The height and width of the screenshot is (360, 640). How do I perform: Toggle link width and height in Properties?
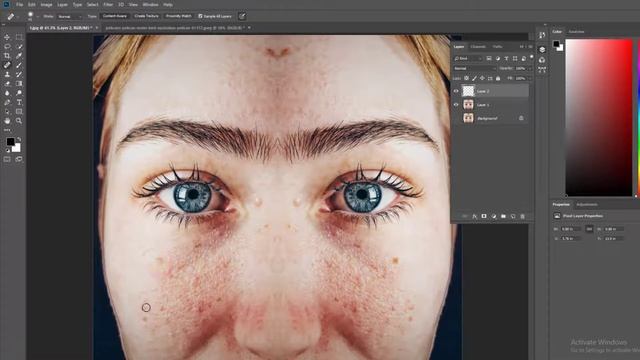click(589, 229)
